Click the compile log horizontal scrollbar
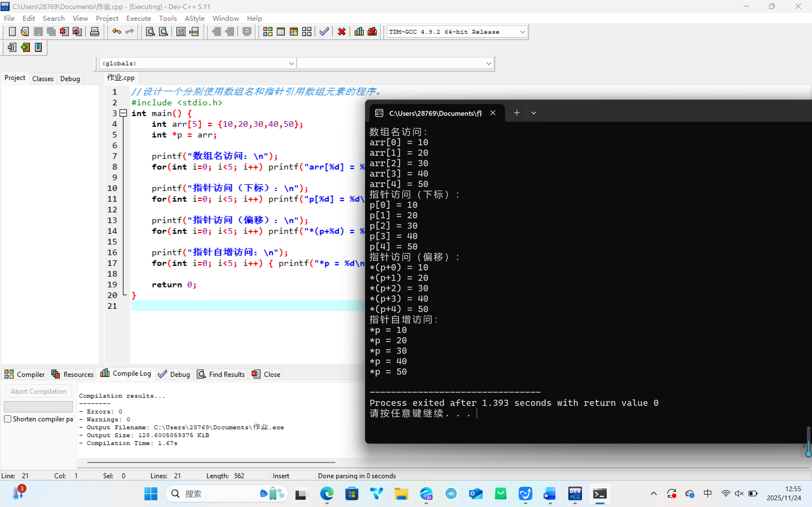This screenshot has height=507, width=812. coord(211,462)
